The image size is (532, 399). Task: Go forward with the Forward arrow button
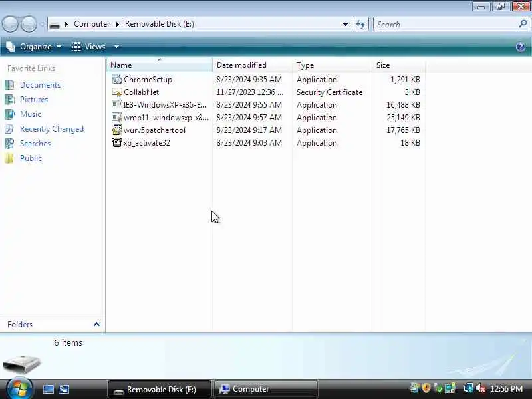(29, 24)
